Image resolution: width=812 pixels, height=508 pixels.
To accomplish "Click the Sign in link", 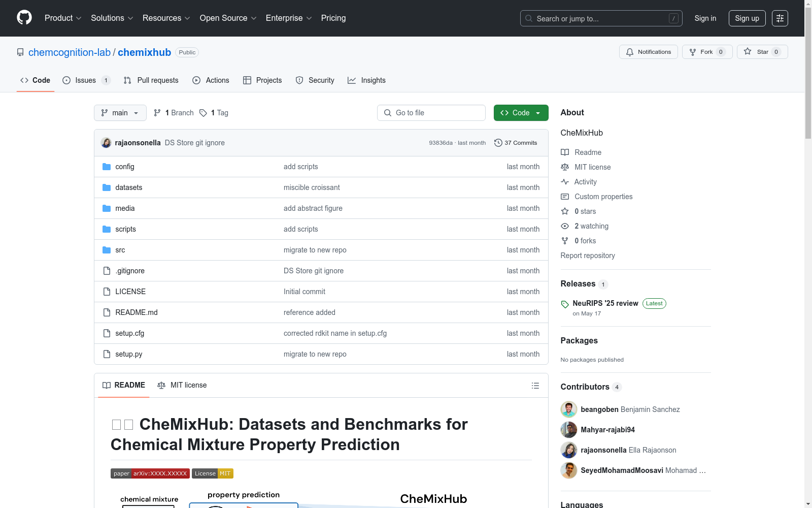I will click(705, 18).
